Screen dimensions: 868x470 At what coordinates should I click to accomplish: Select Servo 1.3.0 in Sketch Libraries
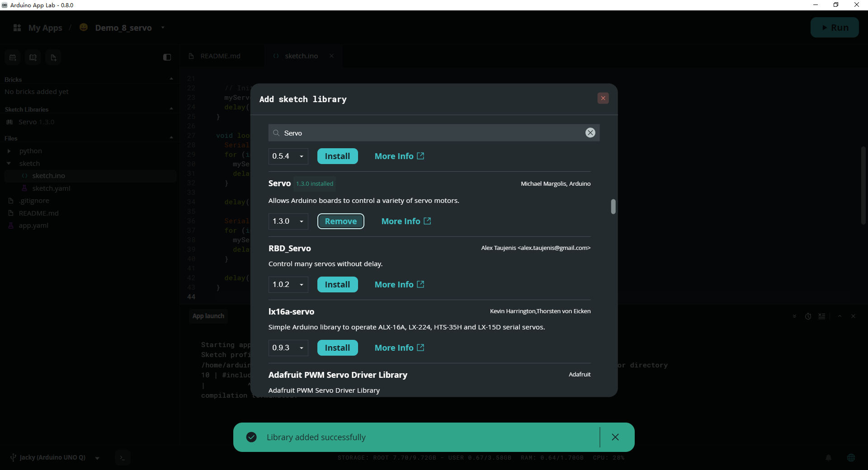click(x=90, y=122)
